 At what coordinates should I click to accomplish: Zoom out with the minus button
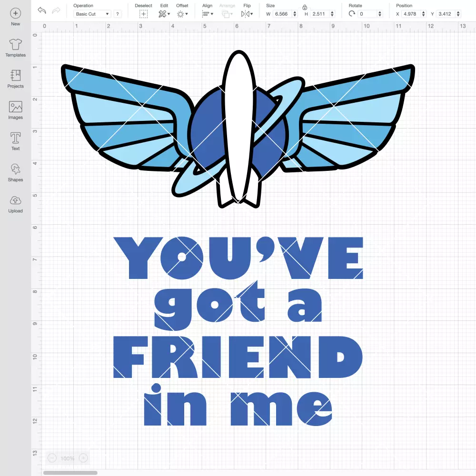52,458
